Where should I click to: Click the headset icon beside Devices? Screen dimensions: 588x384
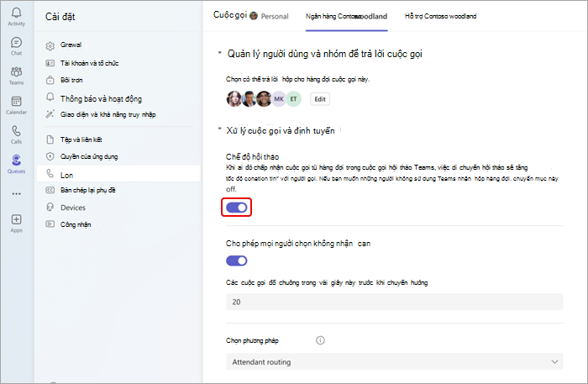(x=50, y=207)
